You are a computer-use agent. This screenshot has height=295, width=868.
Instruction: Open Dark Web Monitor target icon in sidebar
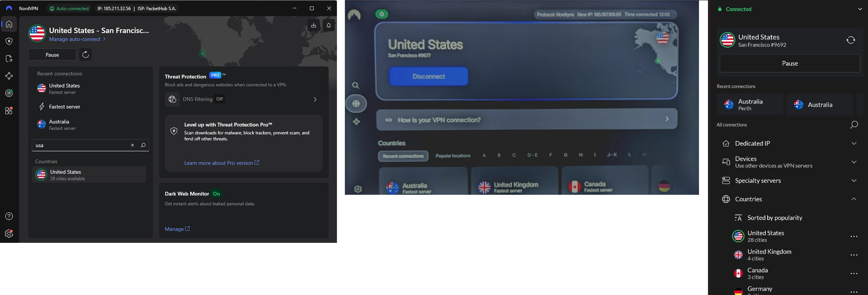tap(9, 93)
